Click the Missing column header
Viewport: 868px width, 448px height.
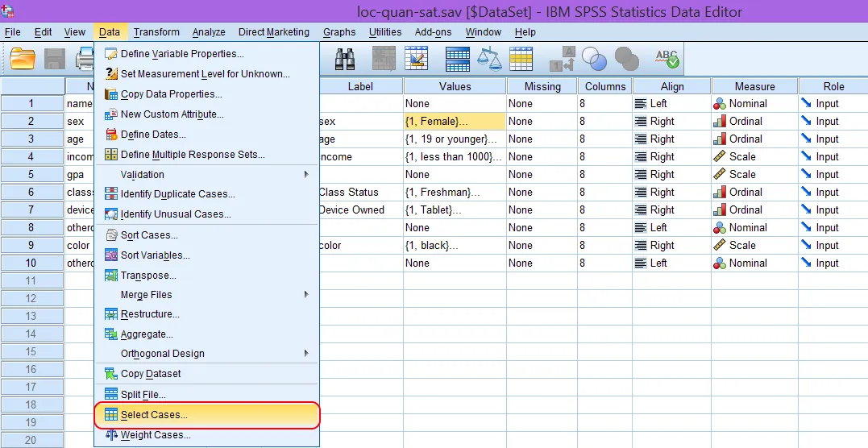click(542, 86)
